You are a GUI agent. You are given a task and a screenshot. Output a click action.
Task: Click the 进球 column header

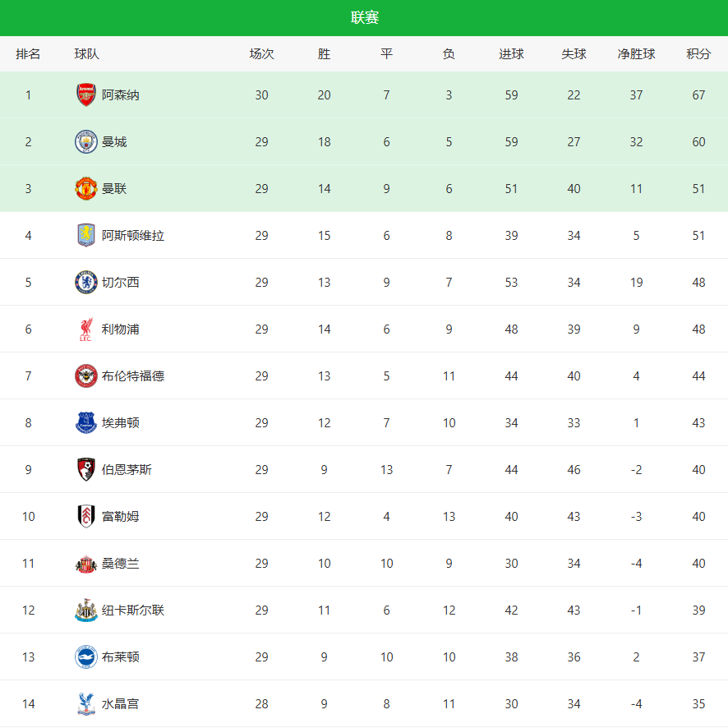(x=511, y=54)
